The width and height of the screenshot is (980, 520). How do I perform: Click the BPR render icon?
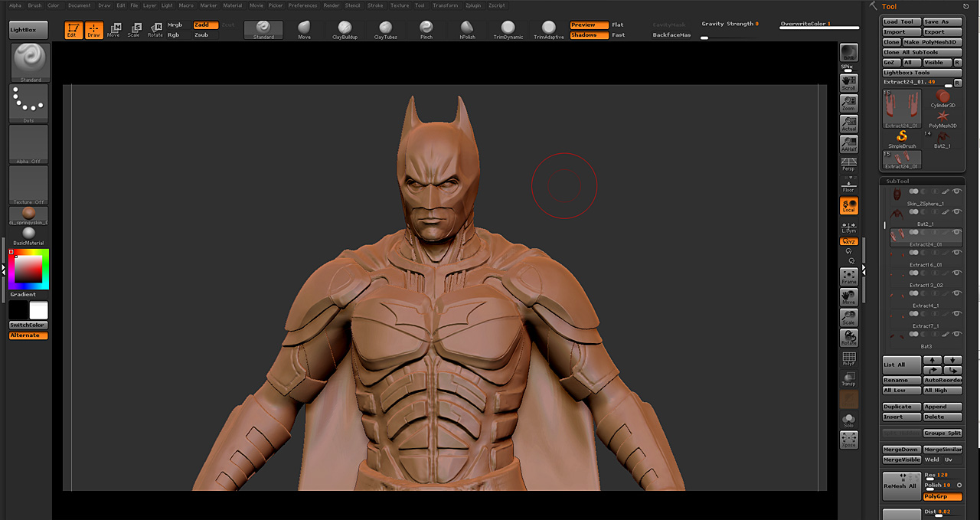pyautogui.click(x=848, y=53)
